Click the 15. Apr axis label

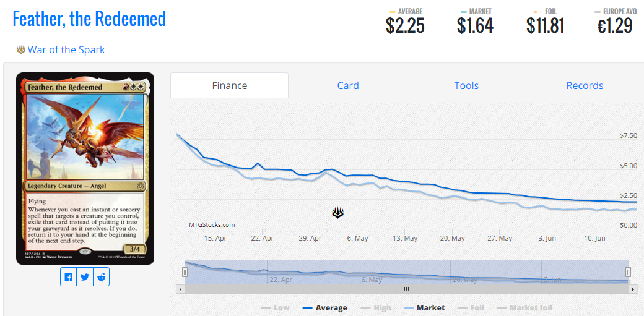coord(215,238)
